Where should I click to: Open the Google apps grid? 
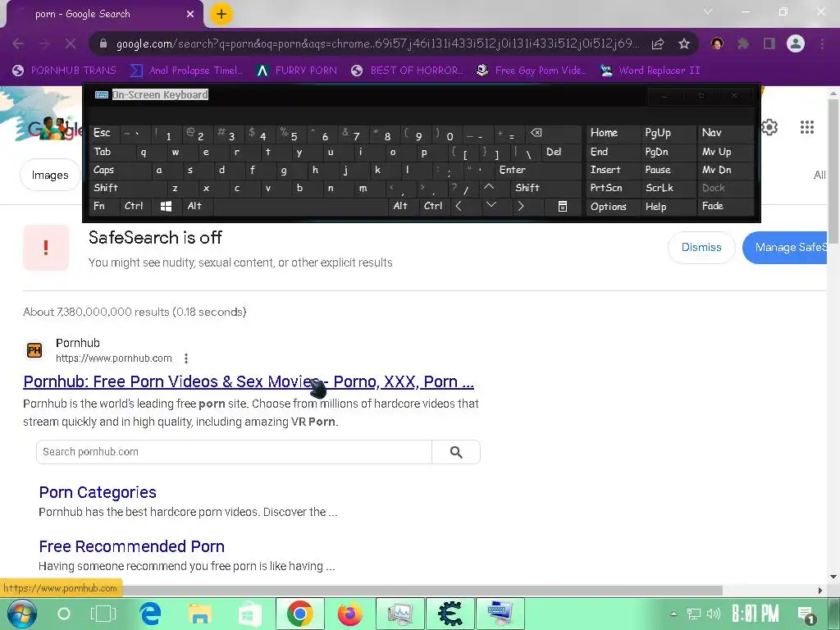[807, 127]
